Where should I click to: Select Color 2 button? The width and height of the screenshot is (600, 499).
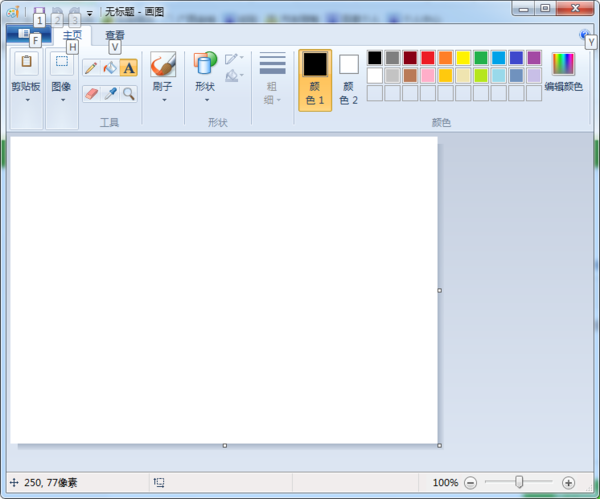349,80
